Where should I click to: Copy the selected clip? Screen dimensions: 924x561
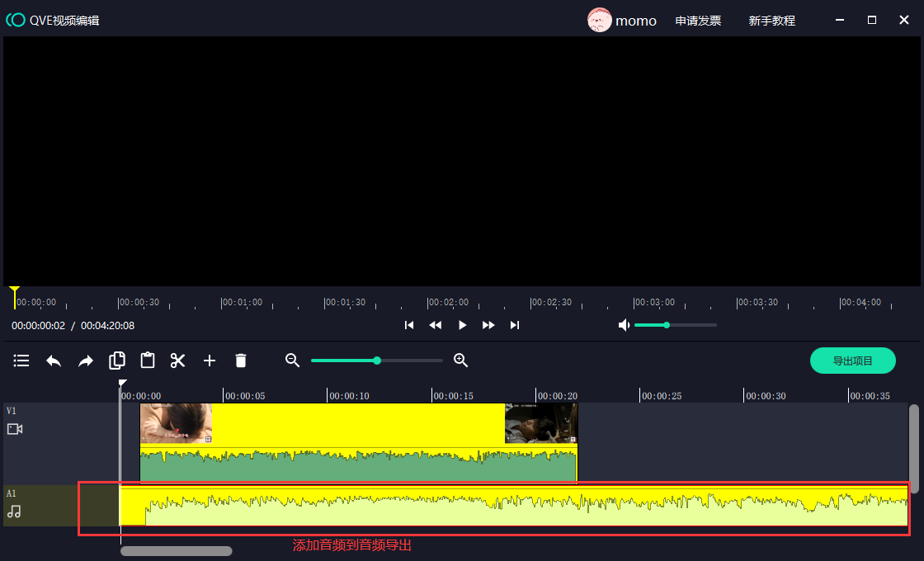pos(117,361)
